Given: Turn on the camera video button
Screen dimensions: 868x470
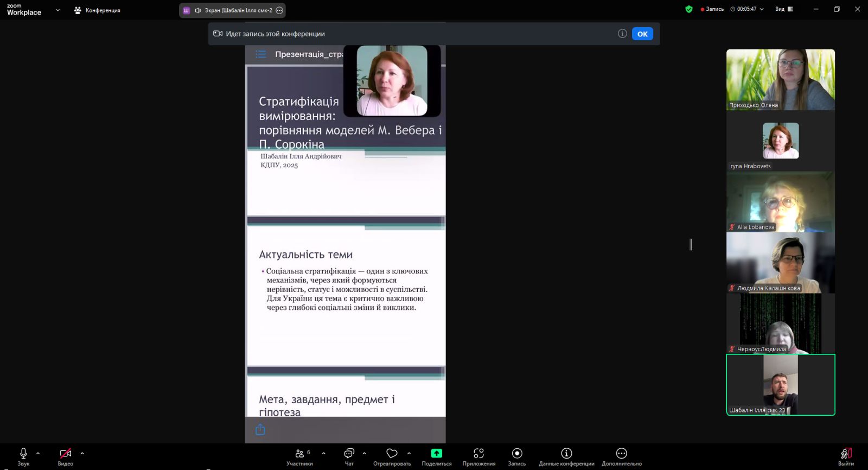Looking at the screenshot, I should tap(65, 454).
